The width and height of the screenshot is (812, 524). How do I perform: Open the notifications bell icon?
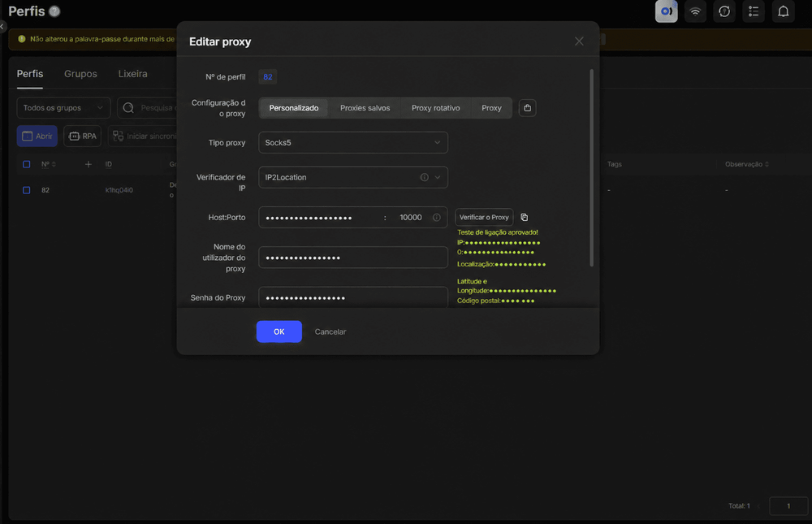pos(783,11)
